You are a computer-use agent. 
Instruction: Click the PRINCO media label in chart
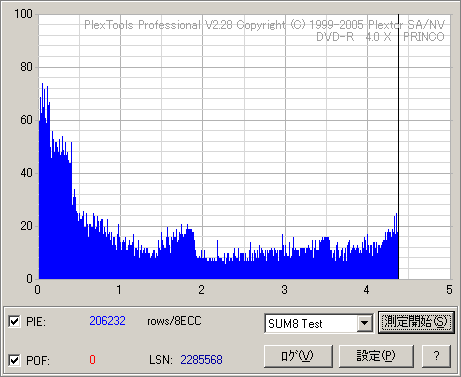pos(424,37)
